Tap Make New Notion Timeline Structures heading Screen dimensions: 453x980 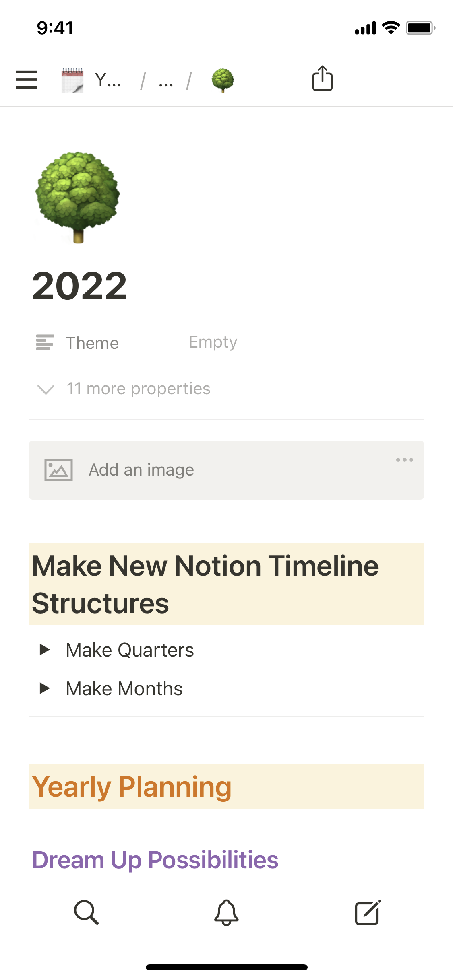(x=205, y=584)
